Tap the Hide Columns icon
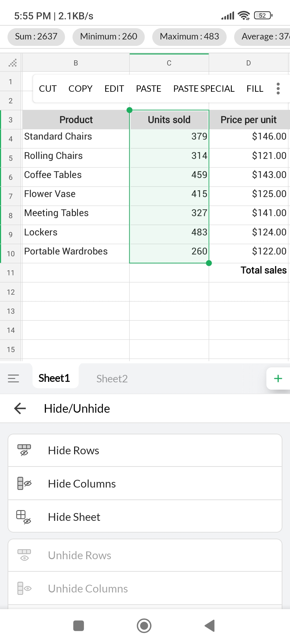The height and width of the screenshot is (644, 290). (24, 484)
